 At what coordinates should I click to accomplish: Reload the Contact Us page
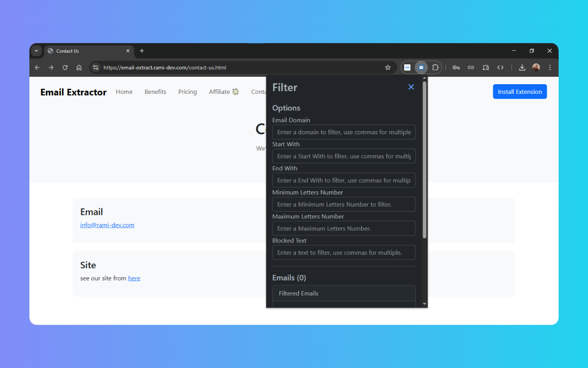pos(65,68)
